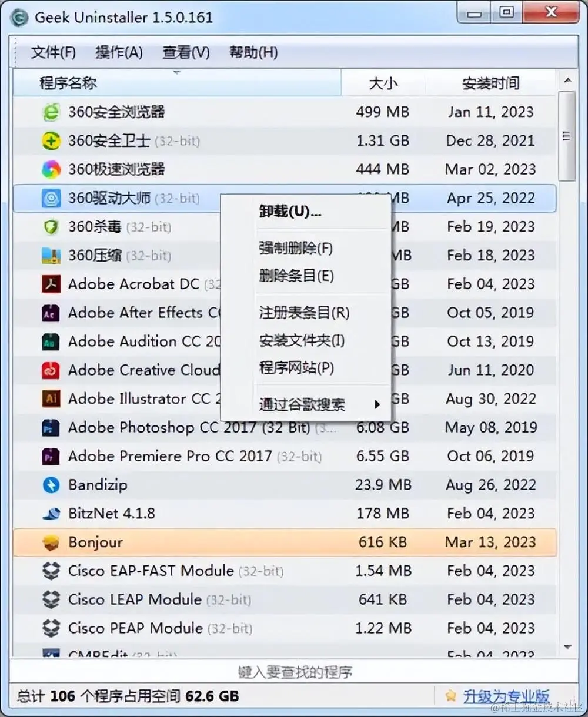Screen dimensions: 588x717
Task: Click the 键入要查找的程序 search field
Action: [x=294, y=672]
